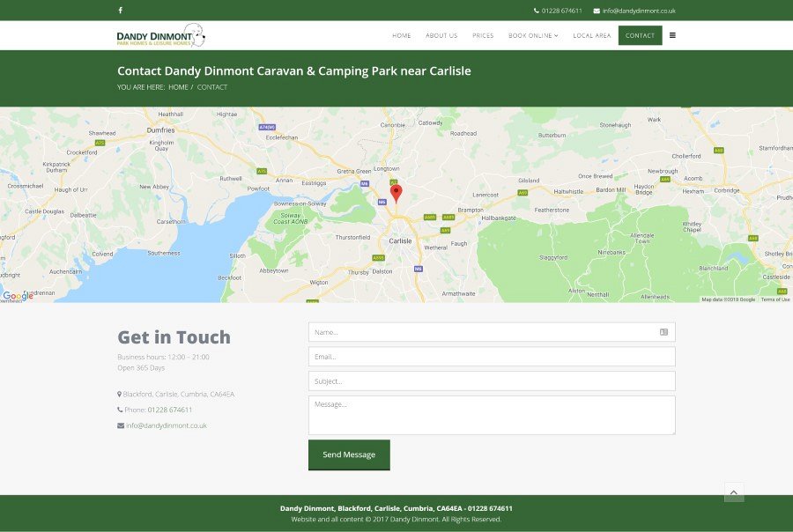
Task: Click the scroll-to-top arrow button
Action: (734, 492)
